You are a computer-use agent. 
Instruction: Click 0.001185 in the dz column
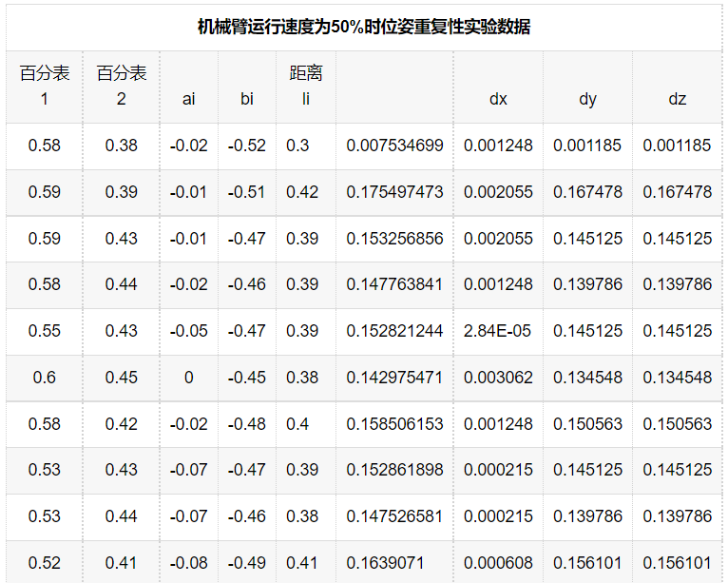pos(677,146)
